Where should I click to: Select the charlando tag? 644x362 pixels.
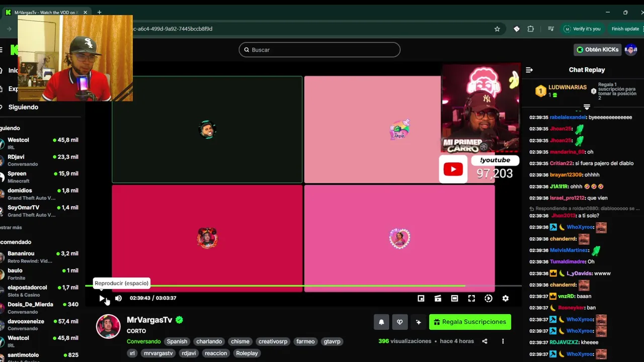(209, 341)
